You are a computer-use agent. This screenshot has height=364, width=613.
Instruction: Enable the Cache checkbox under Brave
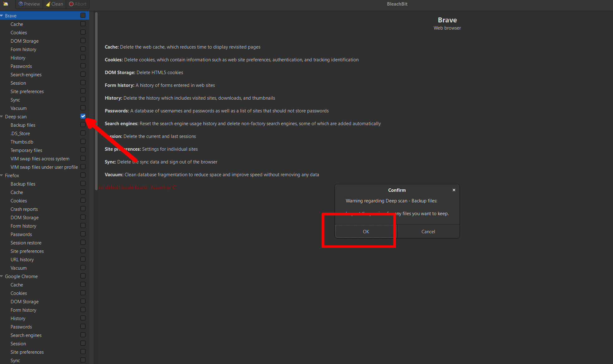(83, 24)
